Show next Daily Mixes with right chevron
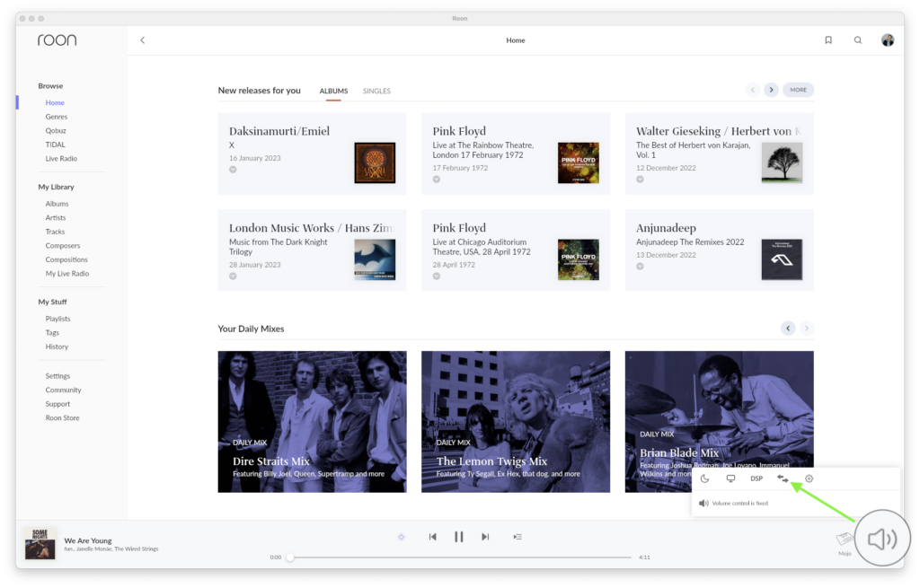The image size is (920, 588). tap(807, 329)
